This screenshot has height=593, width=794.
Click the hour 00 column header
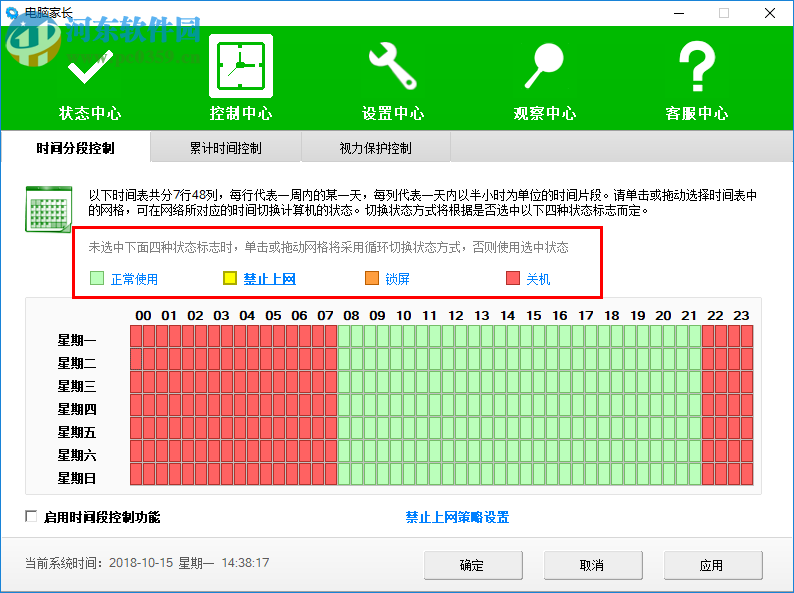[143, 315]
